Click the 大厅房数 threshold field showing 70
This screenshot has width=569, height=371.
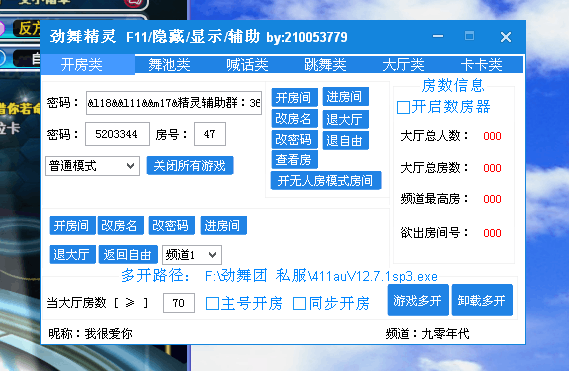pyautogui.click(x=179, y=303)
